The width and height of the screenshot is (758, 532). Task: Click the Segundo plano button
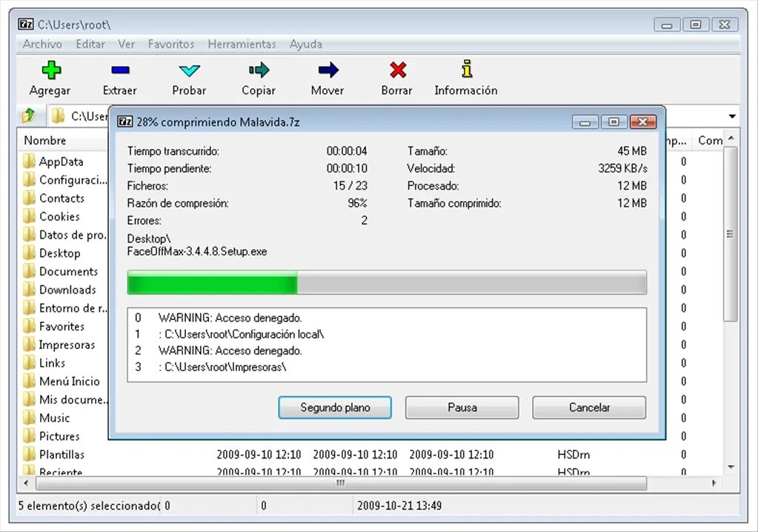(335, 408)
